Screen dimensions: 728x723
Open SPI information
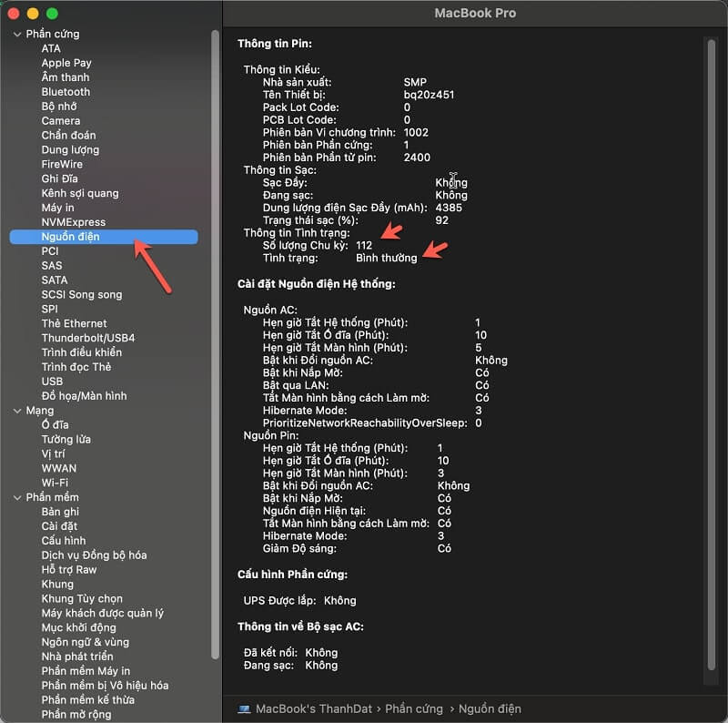point(50,309)
